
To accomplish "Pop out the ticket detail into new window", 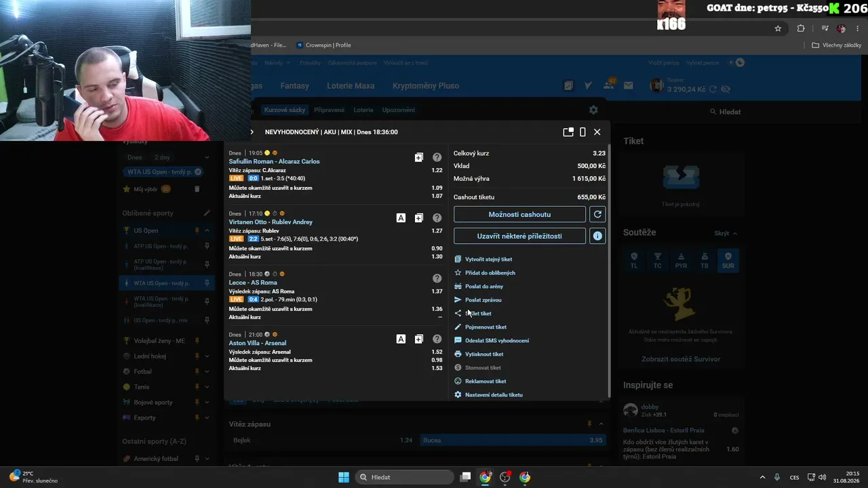I will pyautogui.click(x=568, y=132).
